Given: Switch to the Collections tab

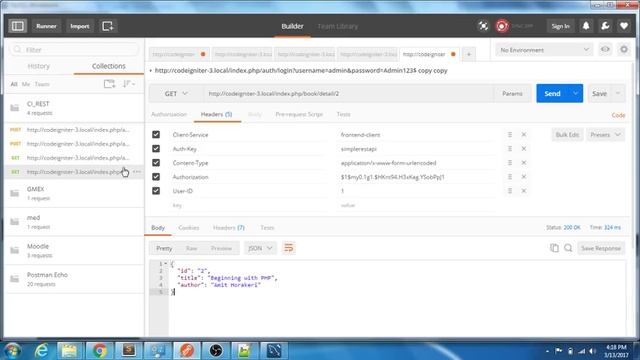Looking at the screenshot, I should [109, 66].
